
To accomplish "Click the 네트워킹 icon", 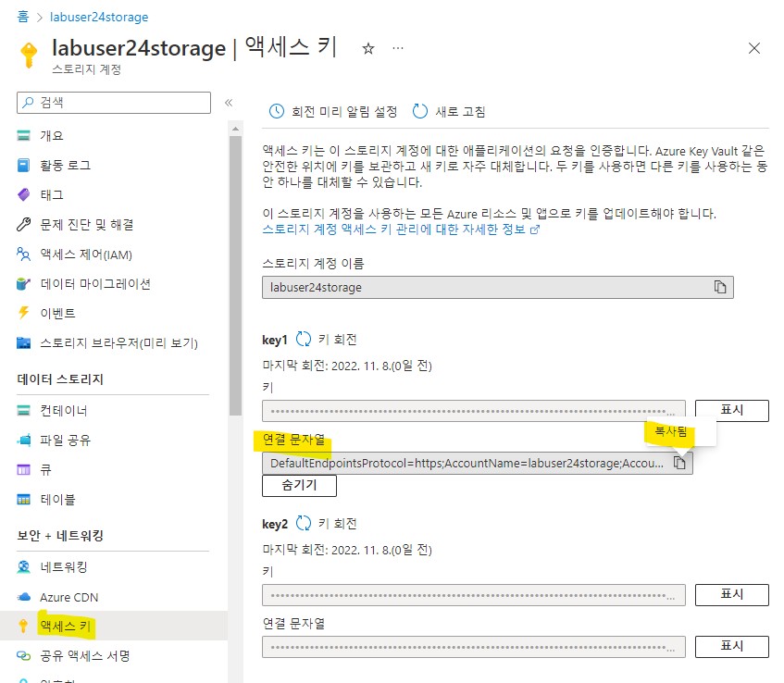I will [x=23, y=566].
